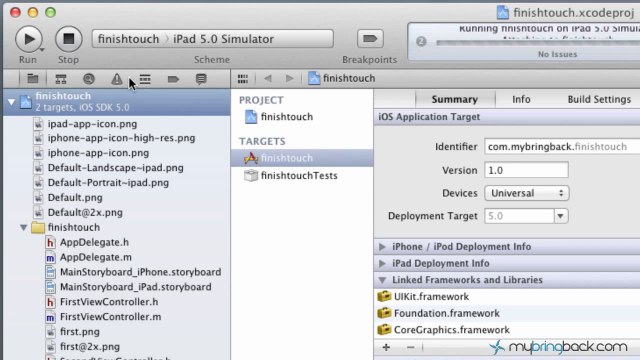Toggle the Breakpoints button
Image resolution: width=640 pixels, height=360 pixels.
tap(370, 39)
